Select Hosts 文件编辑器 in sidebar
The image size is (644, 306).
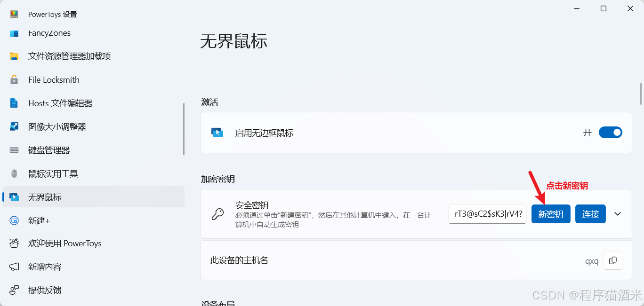93,103
